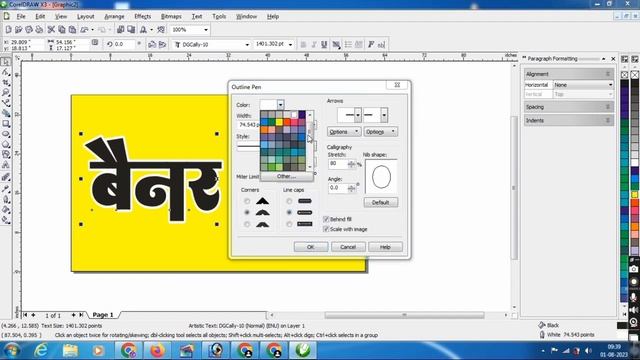Screen dimensions: 640x360
Task: Open the font size 1401.302 pt dropdown
Action: click(290, 44)
